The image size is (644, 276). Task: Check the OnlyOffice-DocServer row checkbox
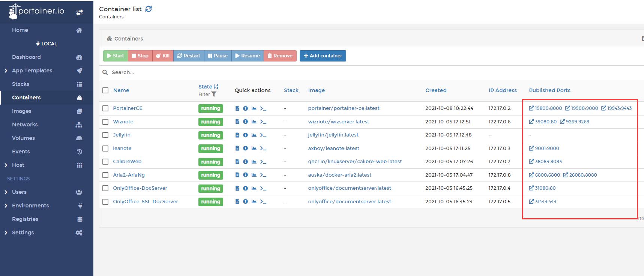click(x=105, y=188)
